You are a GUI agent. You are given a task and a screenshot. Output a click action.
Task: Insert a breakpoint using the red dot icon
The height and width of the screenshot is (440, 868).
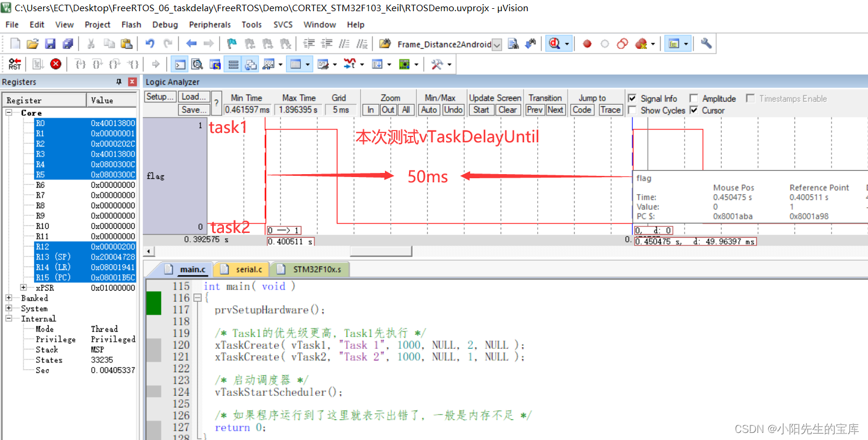point(587,44)
